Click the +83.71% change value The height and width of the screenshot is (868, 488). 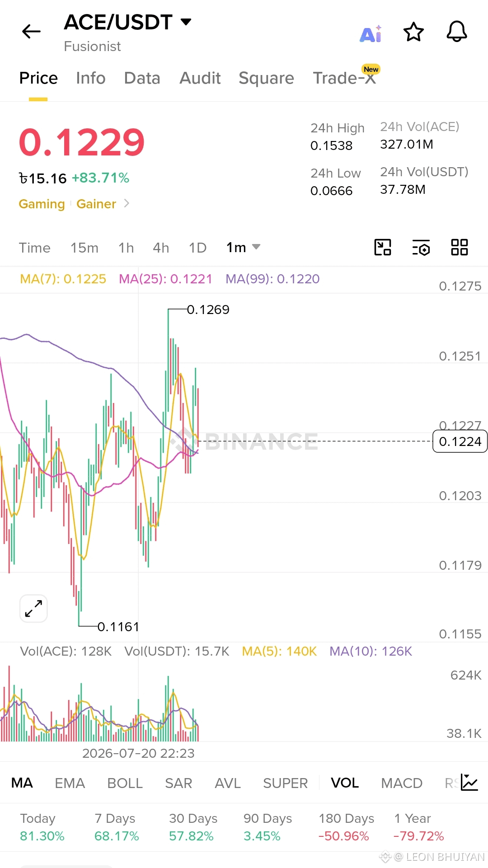[x=100, y=178]
